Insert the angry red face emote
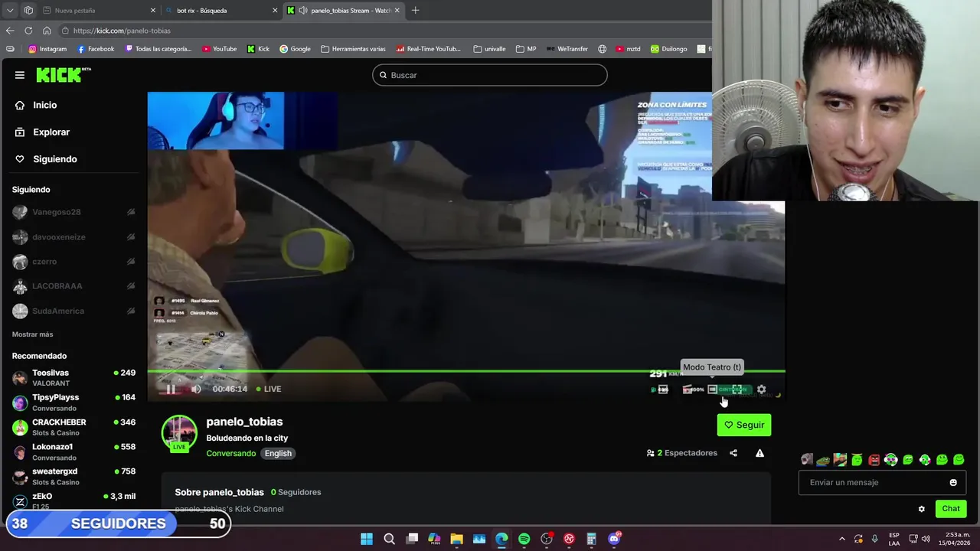This screenshot has height=551, width=980. tap(874, 460)
